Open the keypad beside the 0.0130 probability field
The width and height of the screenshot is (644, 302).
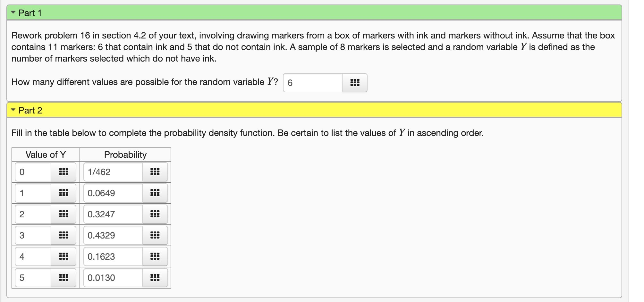[x=156, y=278]
